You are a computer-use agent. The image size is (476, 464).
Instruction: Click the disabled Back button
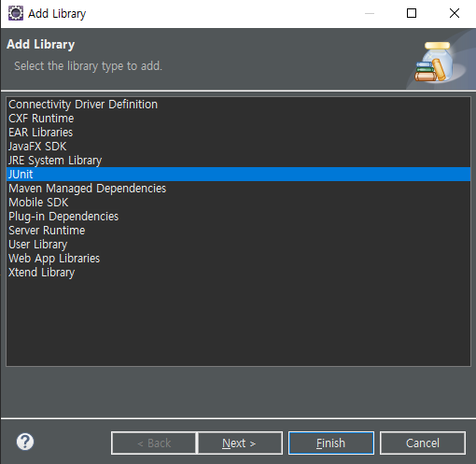point(154,443)
